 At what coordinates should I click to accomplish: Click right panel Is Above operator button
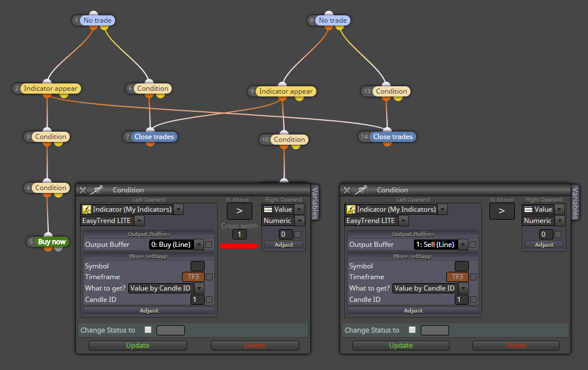coord(502,211)
